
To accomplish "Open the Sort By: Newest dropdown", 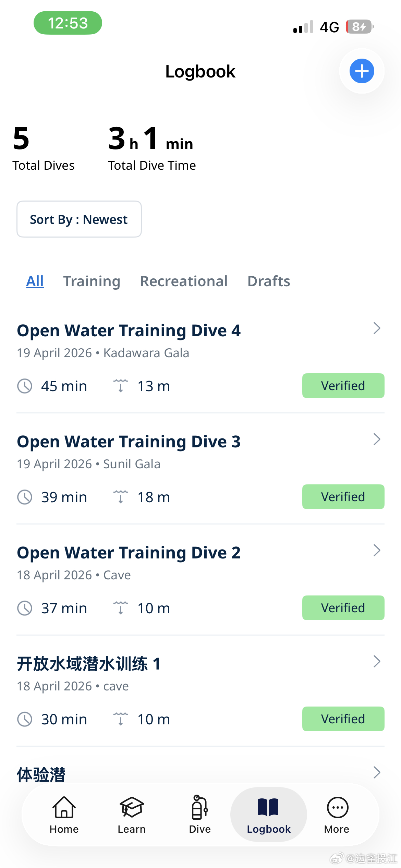I will click(79, 219).
